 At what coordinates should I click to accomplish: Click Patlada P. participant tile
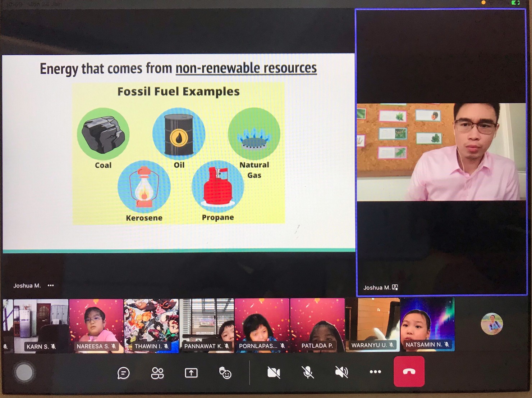[x=317, y=325]
